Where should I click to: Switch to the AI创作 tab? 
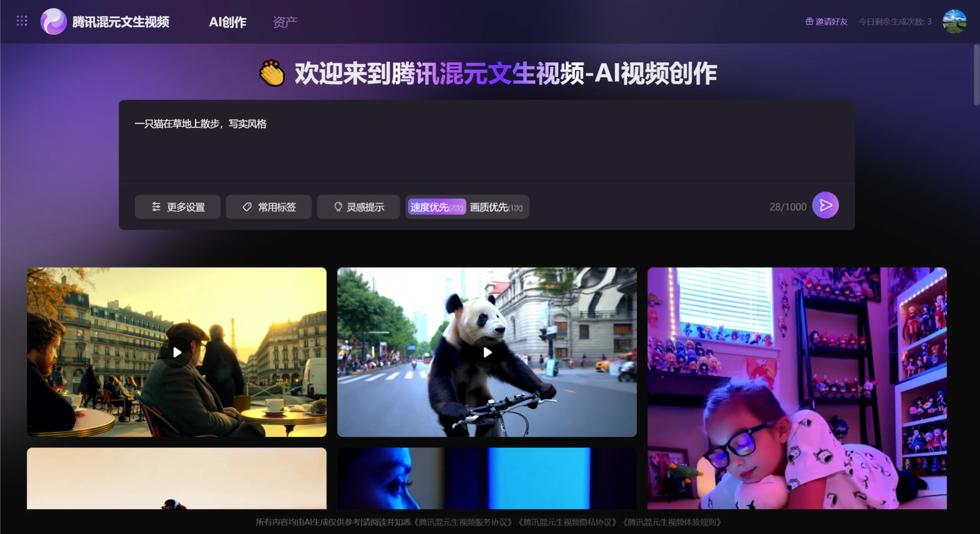[228, 22]
